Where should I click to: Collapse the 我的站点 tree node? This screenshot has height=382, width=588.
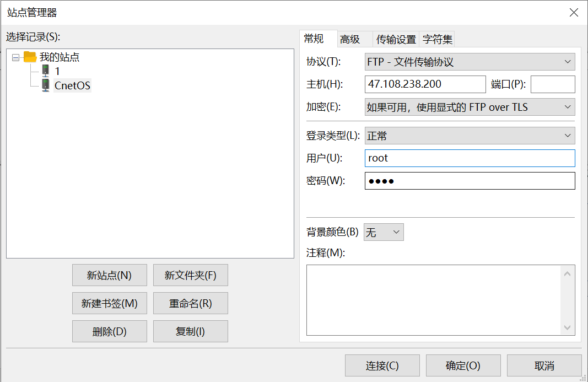[16, 57]
